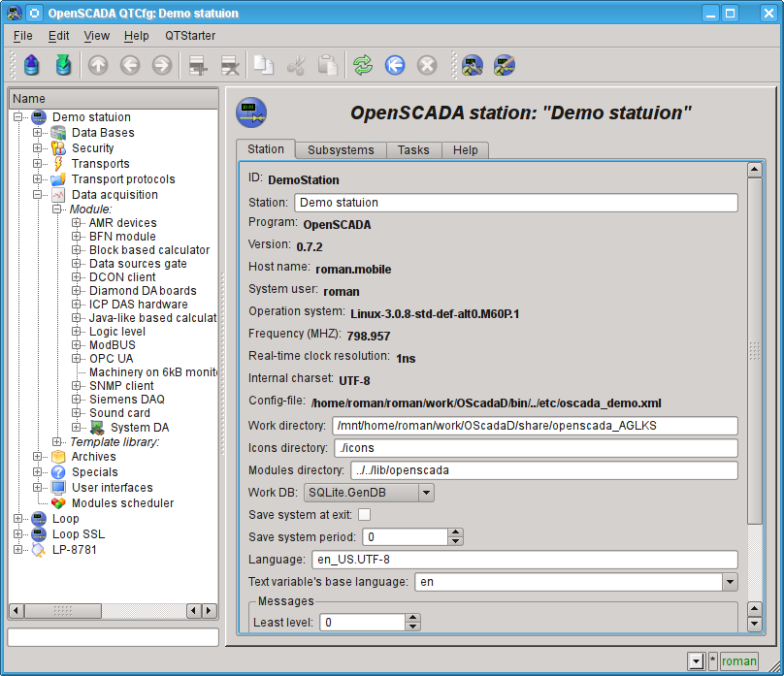Image resolution: width=784 pixels, height=676 pixels.
Task: Click the roman user button in status bar
Action: (738, 660)
